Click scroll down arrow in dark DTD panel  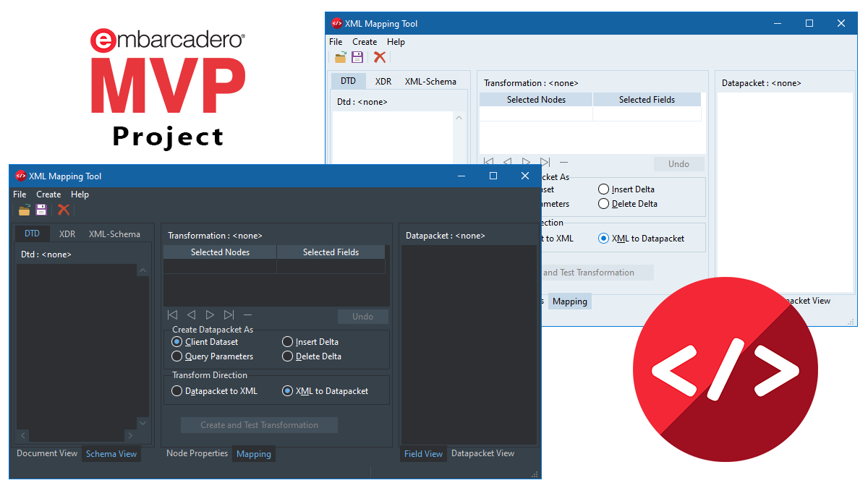[x=142, y=423]
